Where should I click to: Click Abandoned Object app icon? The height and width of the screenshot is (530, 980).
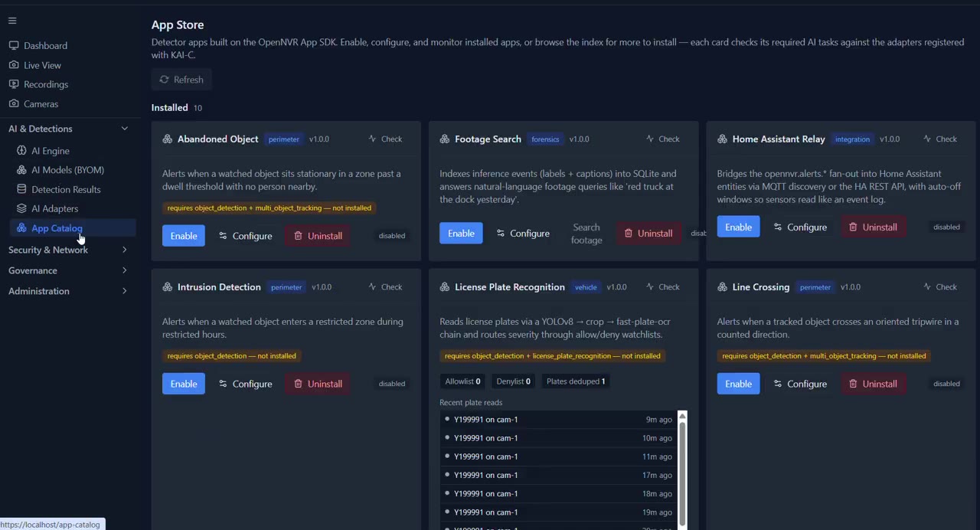click(167, 139)
